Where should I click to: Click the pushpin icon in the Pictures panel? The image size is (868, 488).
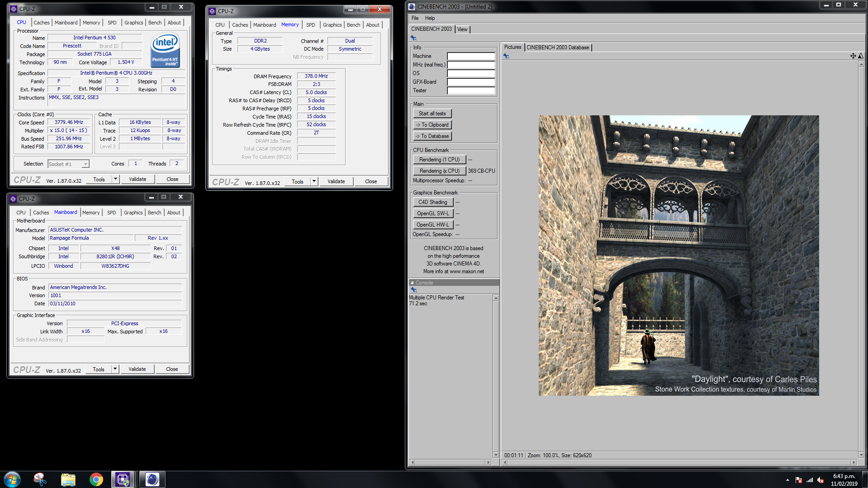[506, 56]
